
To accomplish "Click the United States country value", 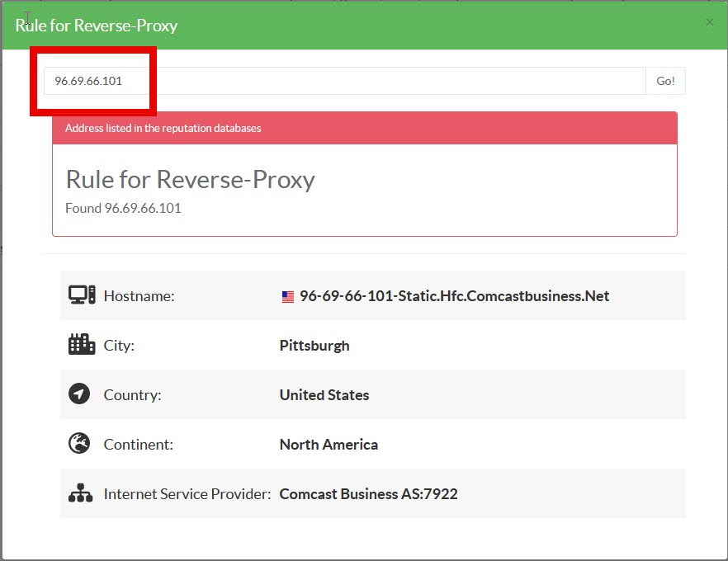I will (324, 395).
